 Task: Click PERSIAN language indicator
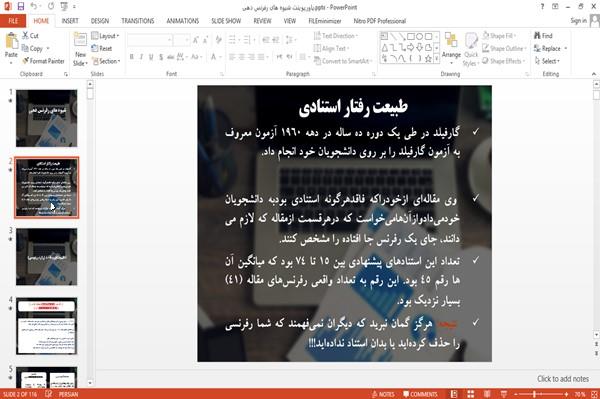[x=68, y=394]
